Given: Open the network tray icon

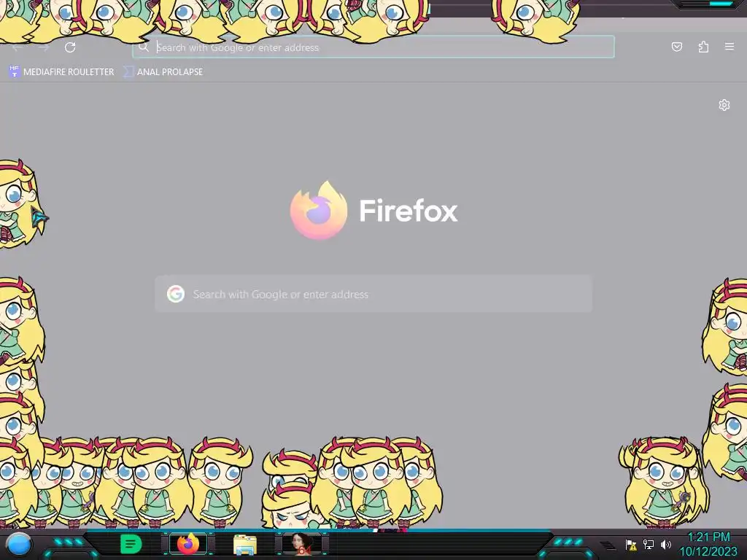Looking at the screenshot, I should [649, 544].
